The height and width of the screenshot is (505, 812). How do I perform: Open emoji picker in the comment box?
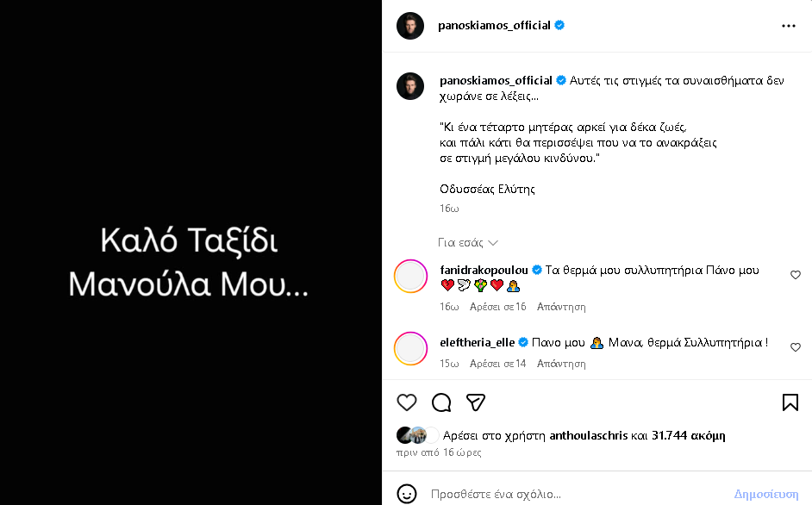pos(407,494)
